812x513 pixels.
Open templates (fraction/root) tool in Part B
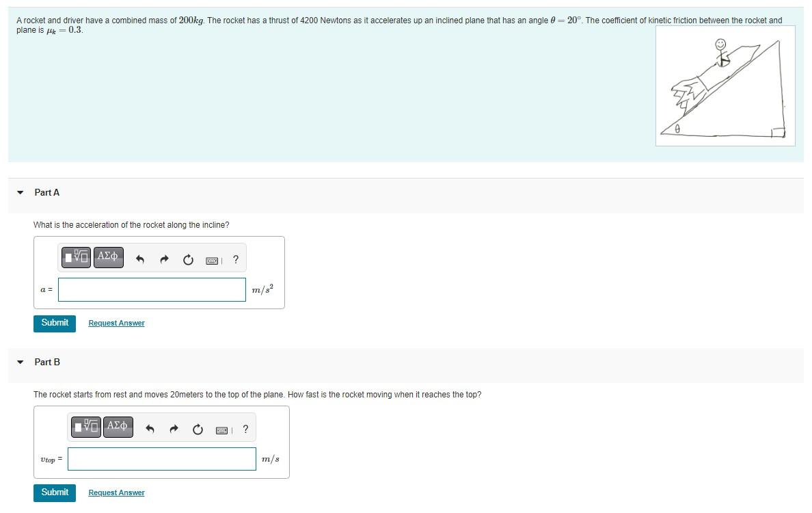tap(86, 427)
